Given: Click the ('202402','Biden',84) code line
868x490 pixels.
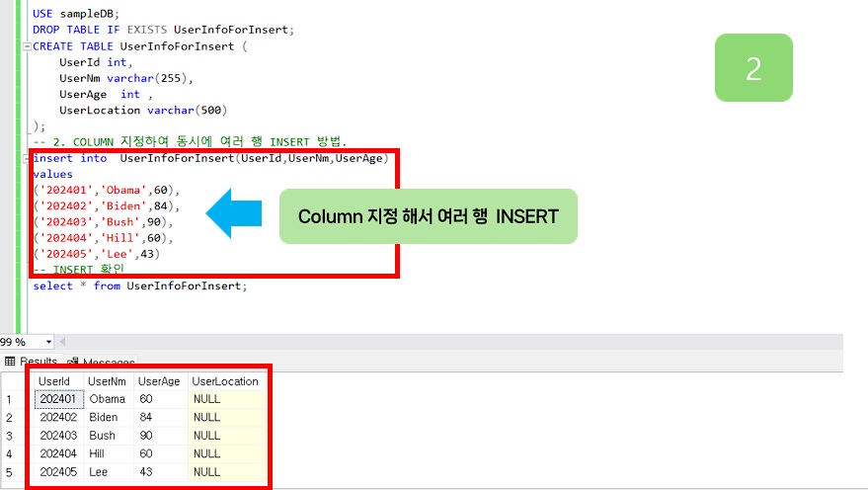Looking at the screenshot, I should [x=107, y=206].
